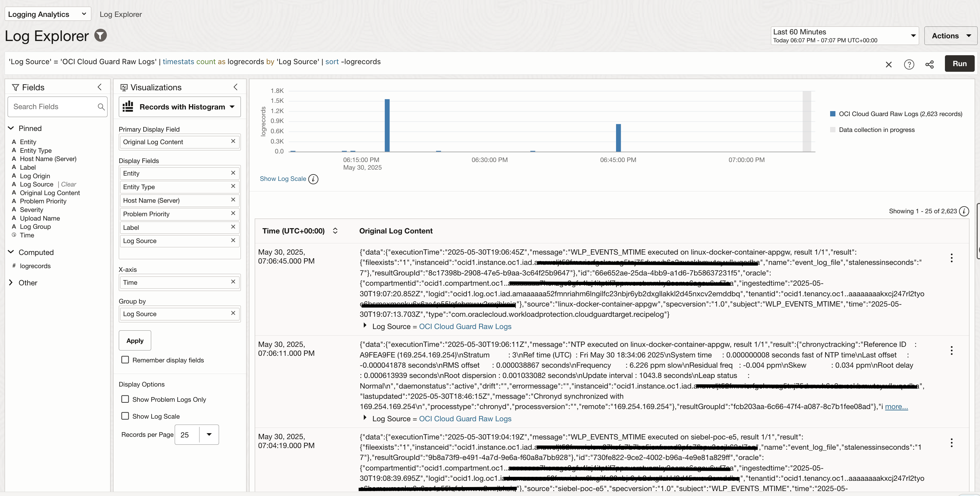Click the Apply button

coord(135,341)
